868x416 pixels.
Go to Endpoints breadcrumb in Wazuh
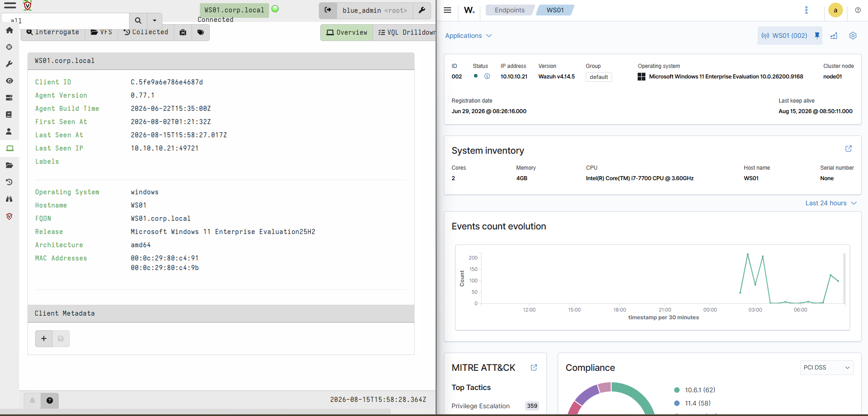[509, 10]
